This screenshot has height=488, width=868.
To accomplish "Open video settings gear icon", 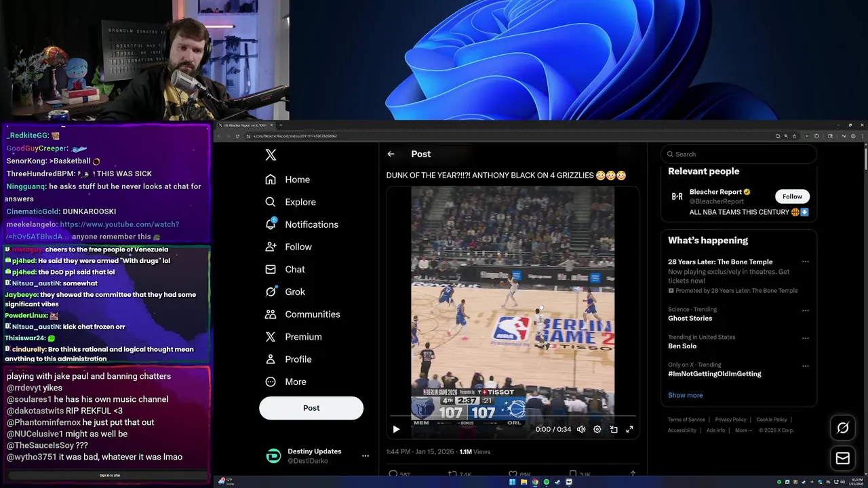I will [597, 429].
